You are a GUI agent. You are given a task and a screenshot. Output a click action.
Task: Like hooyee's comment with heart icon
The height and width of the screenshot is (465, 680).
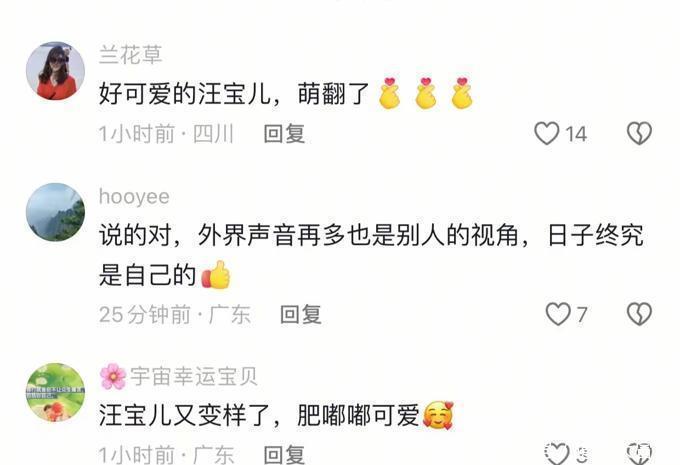(558, 314)
